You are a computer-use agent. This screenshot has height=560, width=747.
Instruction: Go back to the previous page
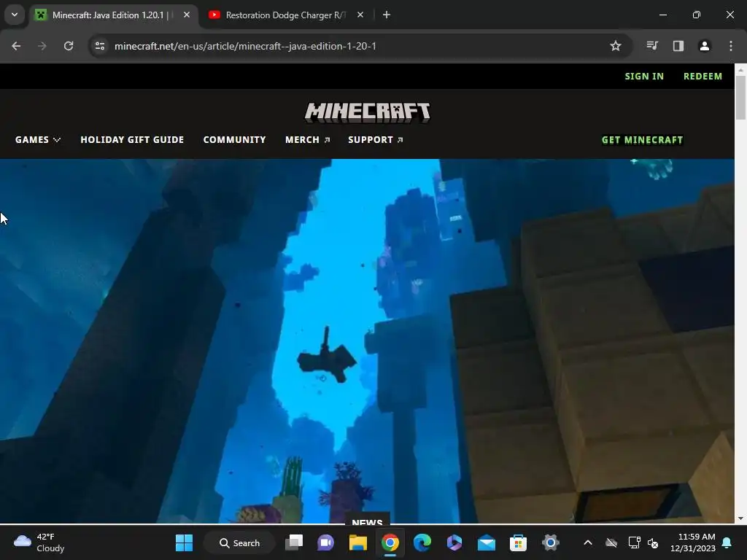[16, 46]
